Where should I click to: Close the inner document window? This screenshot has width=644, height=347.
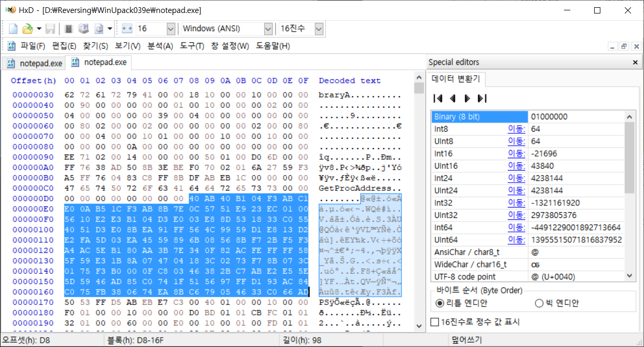pyautogui.click(x=636, y=46)
